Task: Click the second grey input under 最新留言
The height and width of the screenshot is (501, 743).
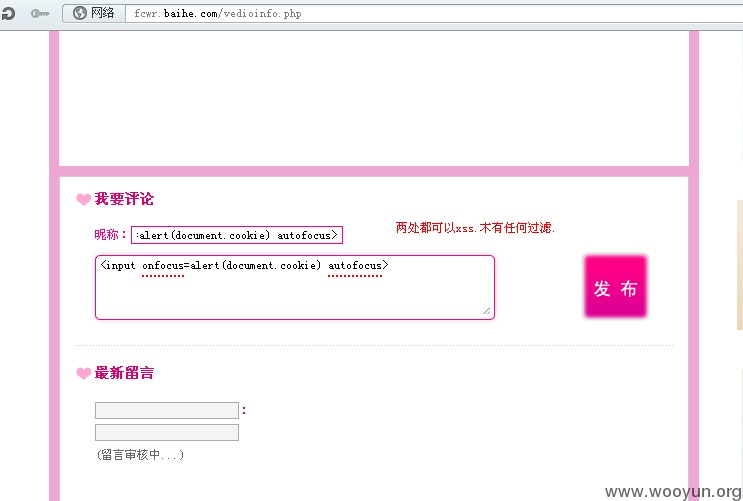Action: 167,432
